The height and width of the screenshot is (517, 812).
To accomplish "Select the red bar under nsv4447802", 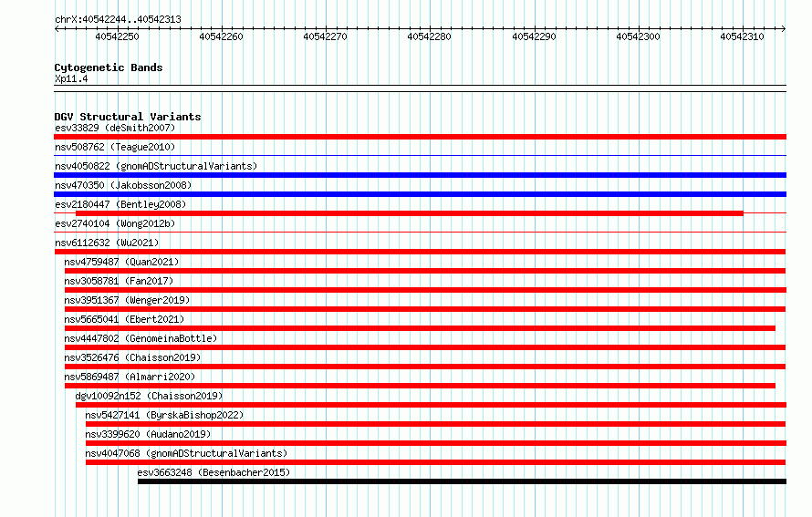I will tap(425, 347).
